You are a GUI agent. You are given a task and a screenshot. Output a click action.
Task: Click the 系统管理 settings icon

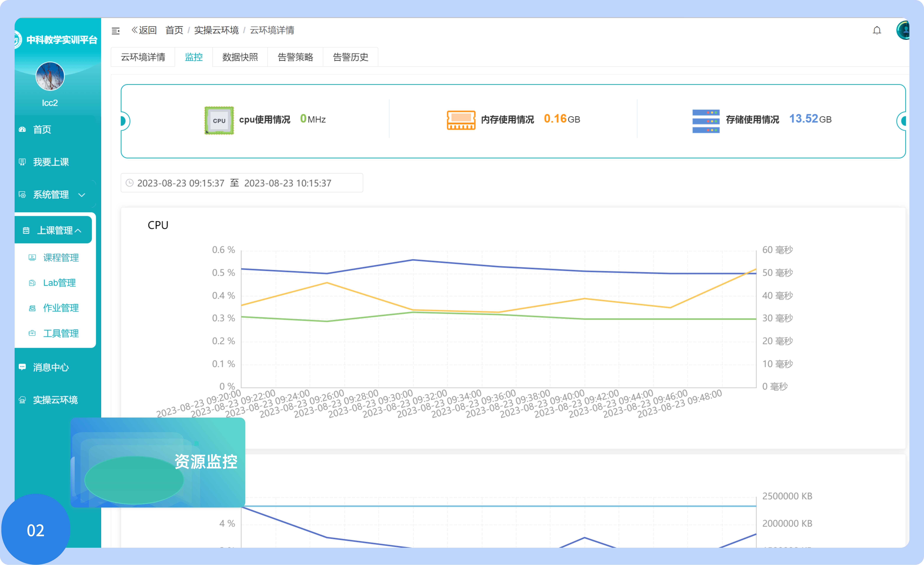pyautogui.click(x=22, y=195)
